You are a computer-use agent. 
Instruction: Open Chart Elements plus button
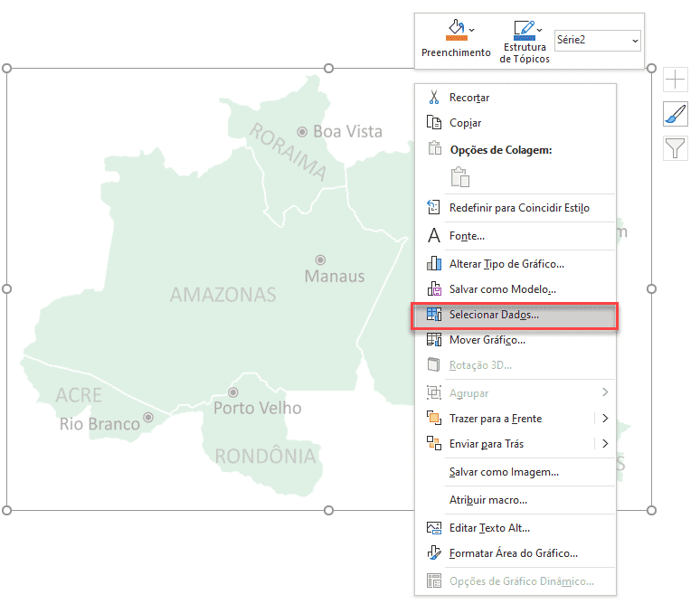tap(675, 80)
